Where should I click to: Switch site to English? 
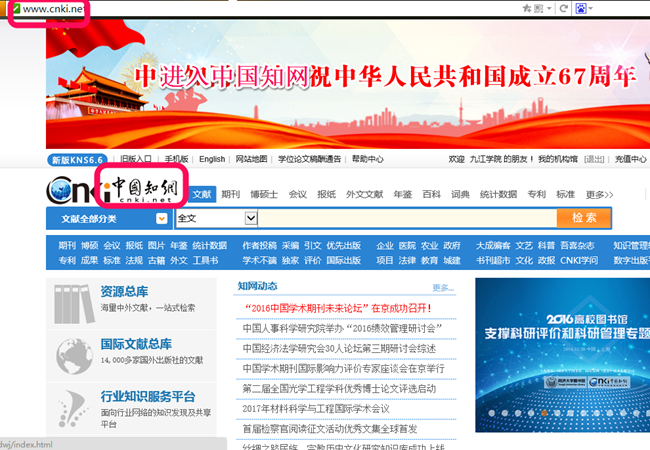[x=212, y=159]
